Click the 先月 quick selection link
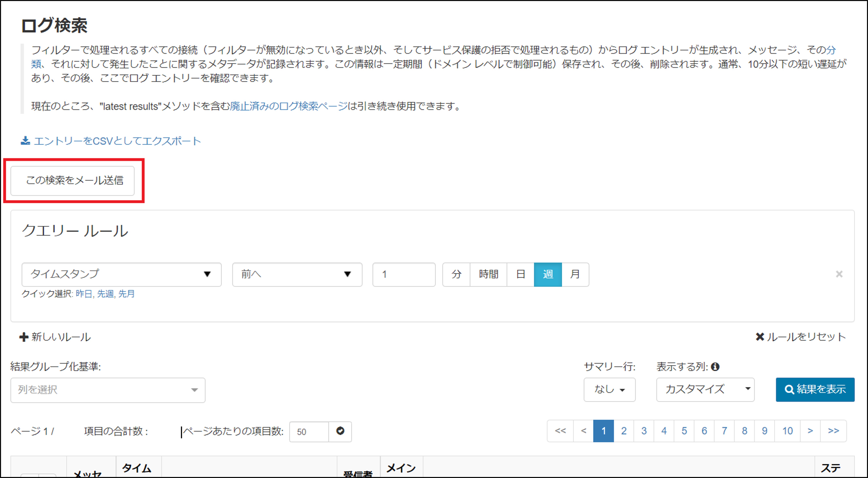The width and height of the screenshot is (868, 478). pos(126,293)
